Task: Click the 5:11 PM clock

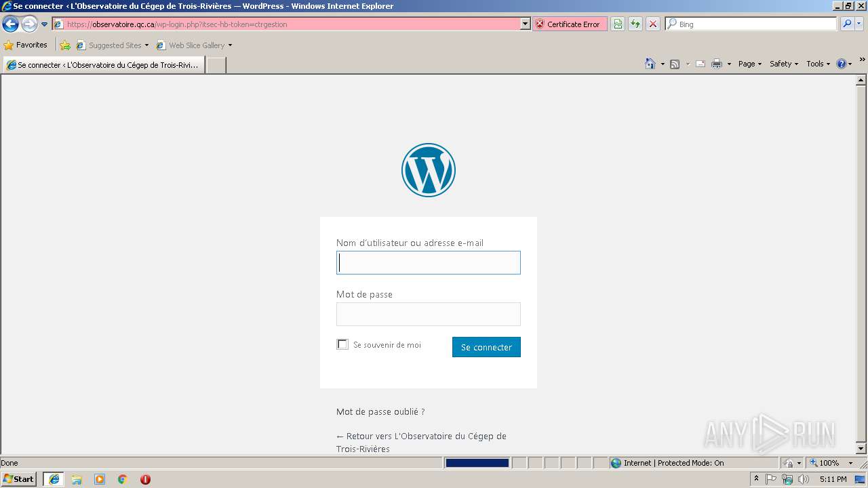Action: (x=833, y=479)
